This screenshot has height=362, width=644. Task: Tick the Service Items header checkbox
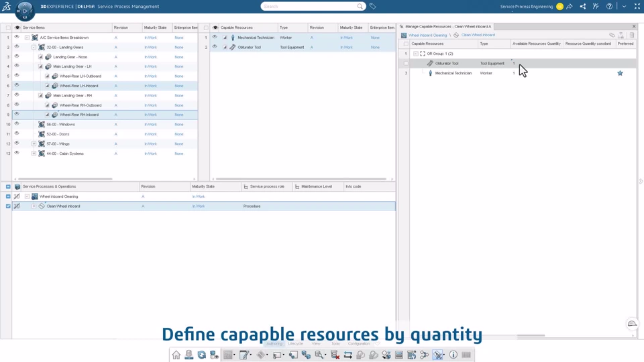[8, 27]
